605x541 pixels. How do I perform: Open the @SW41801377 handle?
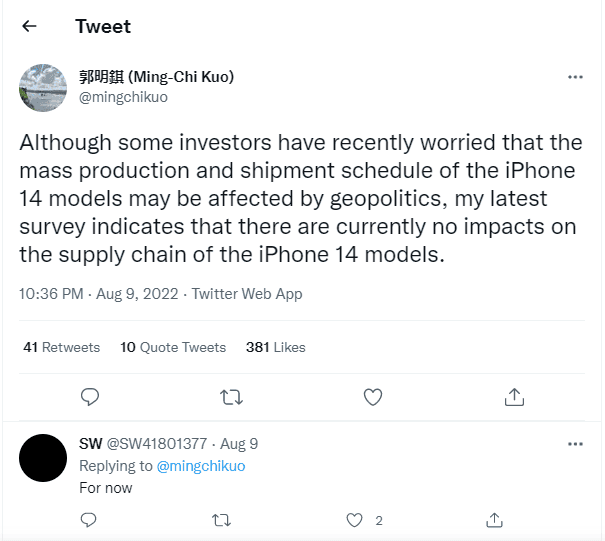[157, 443]
